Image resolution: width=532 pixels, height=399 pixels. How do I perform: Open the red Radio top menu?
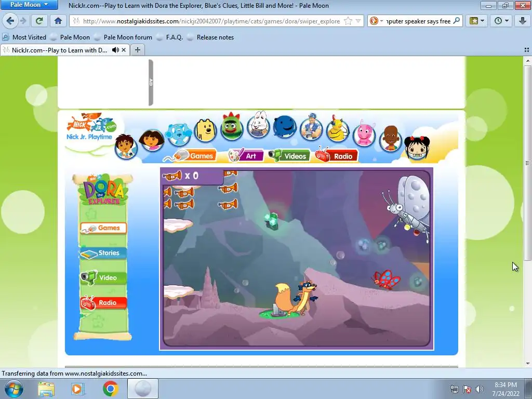coord(337,156)
